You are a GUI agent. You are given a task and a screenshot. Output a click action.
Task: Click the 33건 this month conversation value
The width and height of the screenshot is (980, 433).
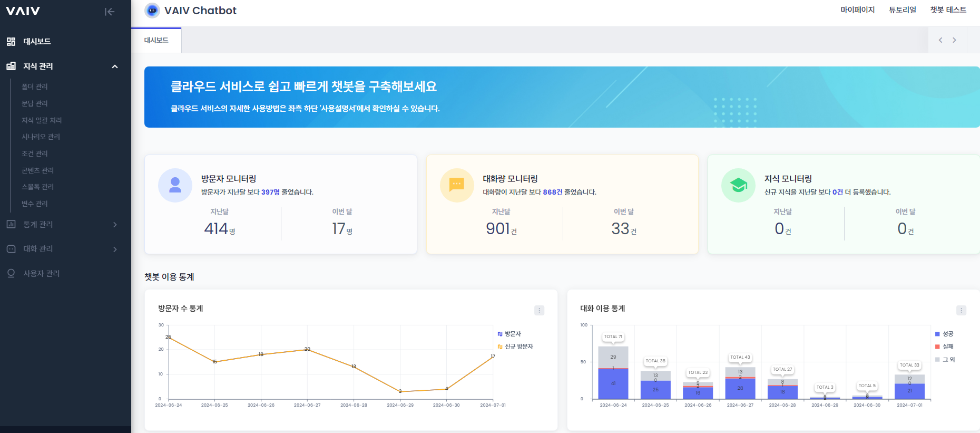pos(624,229)
